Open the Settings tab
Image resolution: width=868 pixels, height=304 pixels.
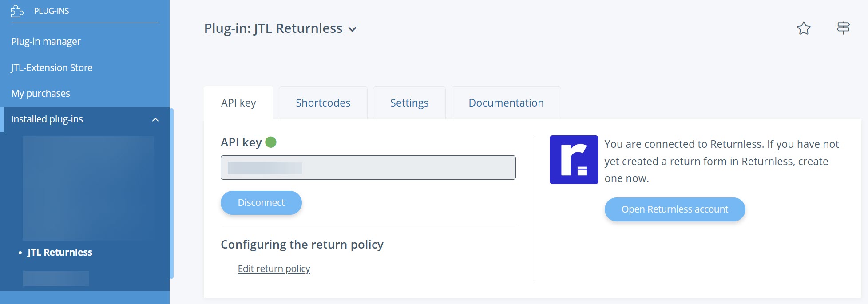409,103
